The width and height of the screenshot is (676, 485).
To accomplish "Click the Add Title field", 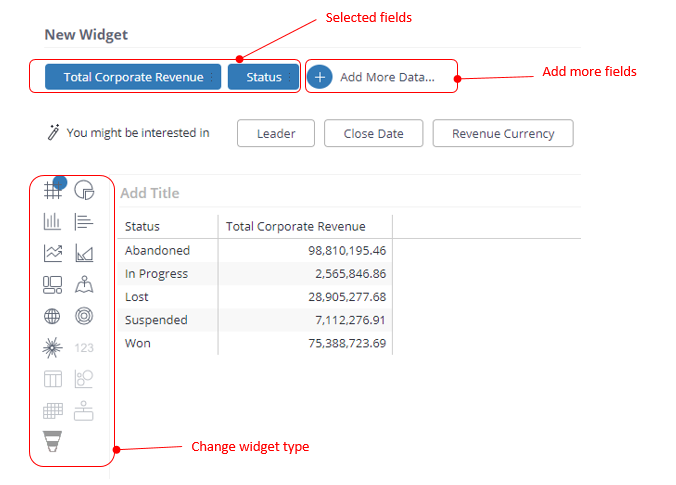I will 150,193.
